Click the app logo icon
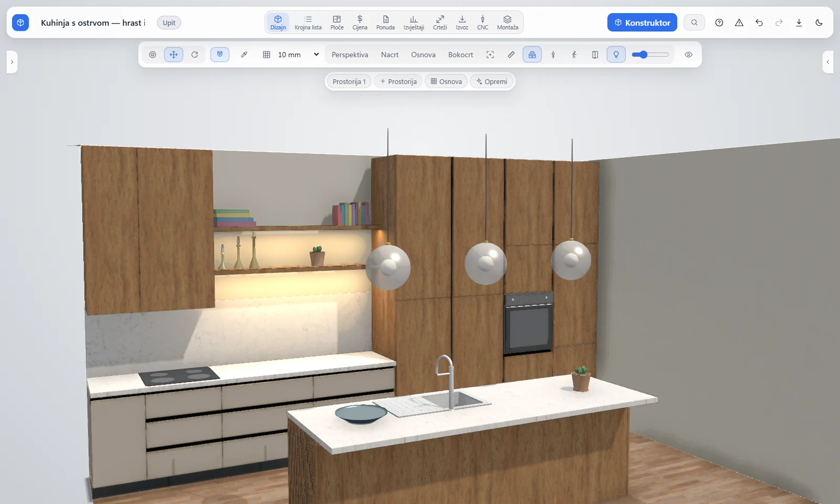Screen dimensions: 840x504 20,23
